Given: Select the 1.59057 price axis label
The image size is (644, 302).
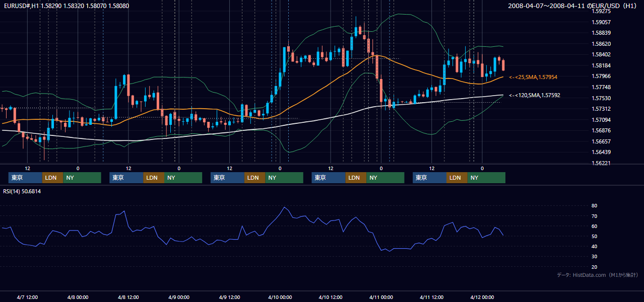Looking at the screenshot, I should [x=602, y=22].
